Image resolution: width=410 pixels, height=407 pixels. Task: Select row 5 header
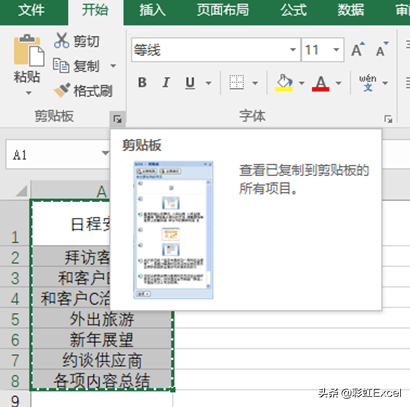pyautogui.click(x=15, y=319)
